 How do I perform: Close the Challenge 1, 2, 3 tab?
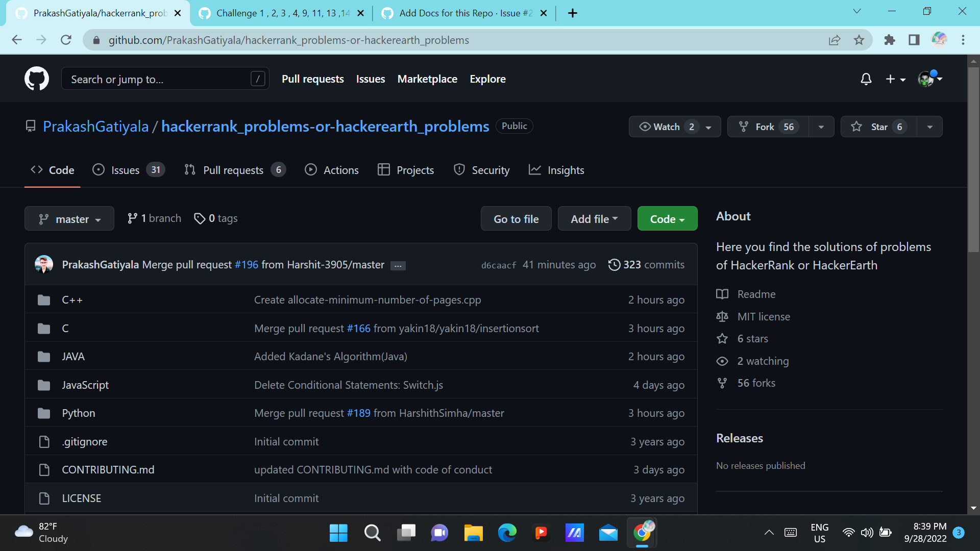pos(361,13)
